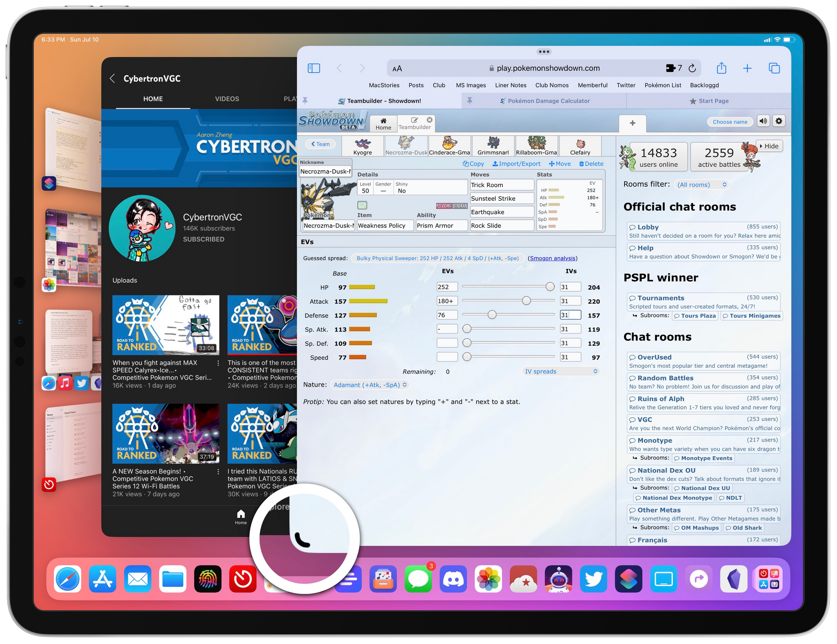Focus the Sp. Def. EV input field

coord(447,343)
